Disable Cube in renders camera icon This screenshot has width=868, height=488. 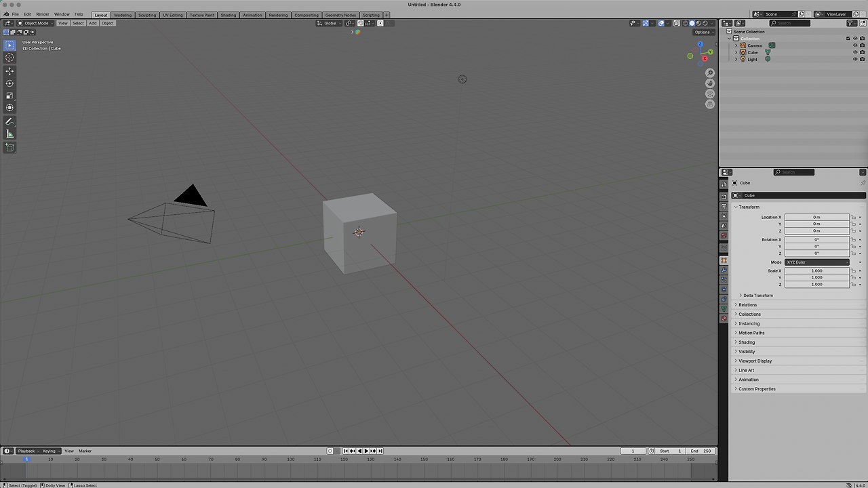coord(862,52)
